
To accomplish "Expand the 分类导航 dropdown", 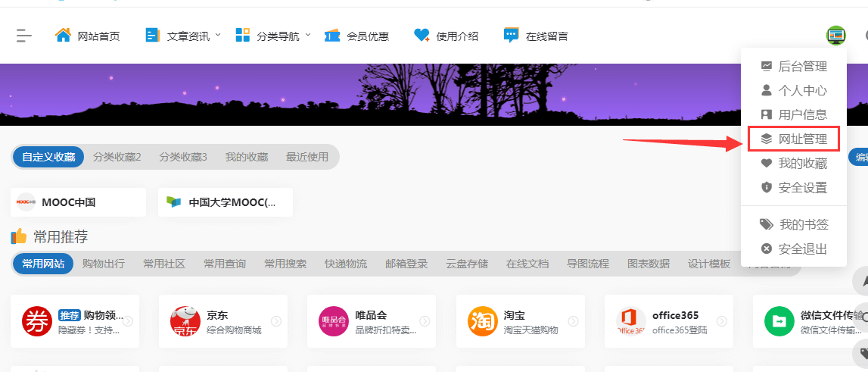I will (x=306, y=35).
